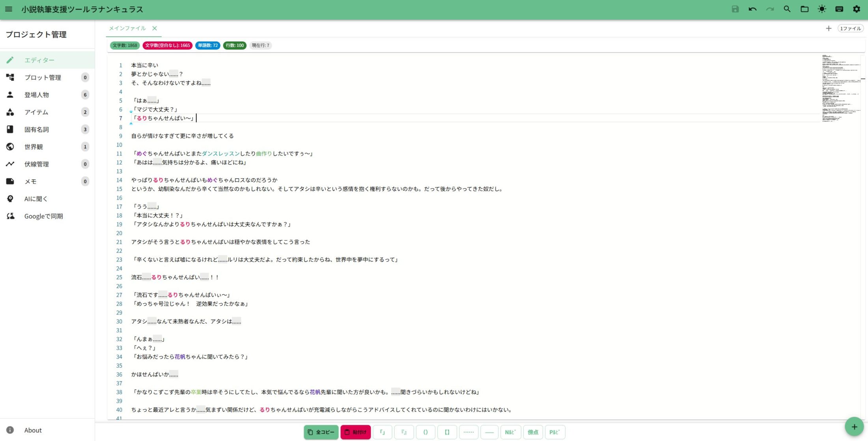This screenshot has width=868, height=441.
Task: Open keyboard shortcuts icon
Action: pos(839,9)
